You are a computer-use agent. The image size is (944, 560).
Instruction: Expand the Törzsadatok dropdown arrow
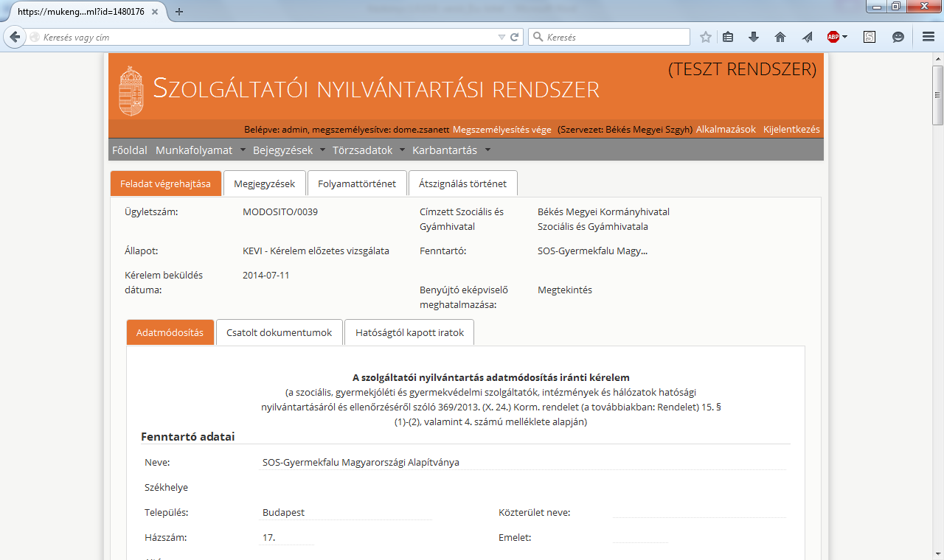(402, 150)
